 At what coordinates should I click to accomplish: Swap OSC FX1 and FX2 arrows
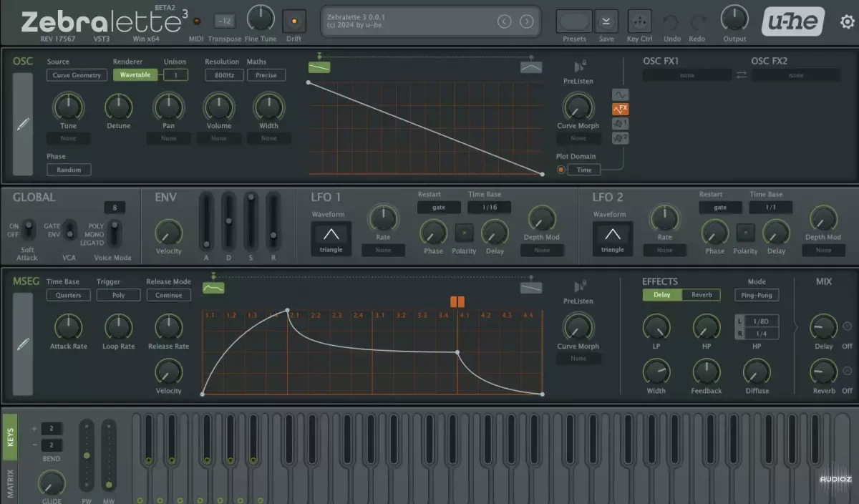pos(742,75)
